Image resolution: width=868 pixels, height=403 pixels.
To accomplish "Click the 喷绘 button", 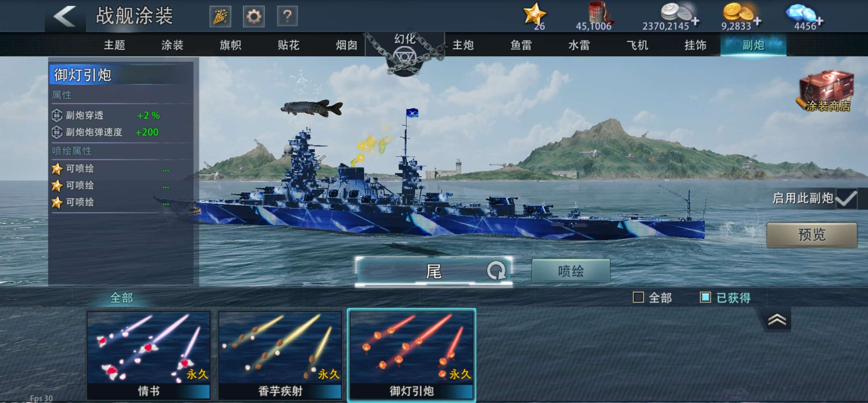I will 571,271.
